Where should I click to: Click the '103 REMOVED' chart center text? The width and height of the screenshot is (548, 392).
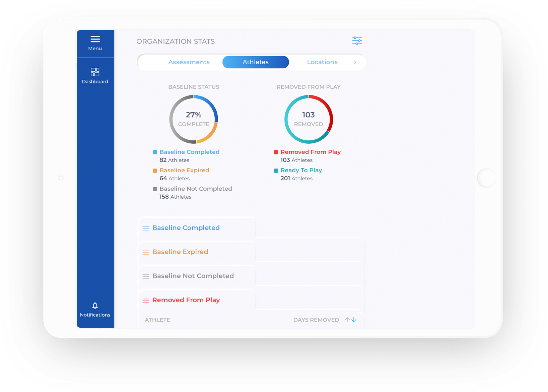309,119
